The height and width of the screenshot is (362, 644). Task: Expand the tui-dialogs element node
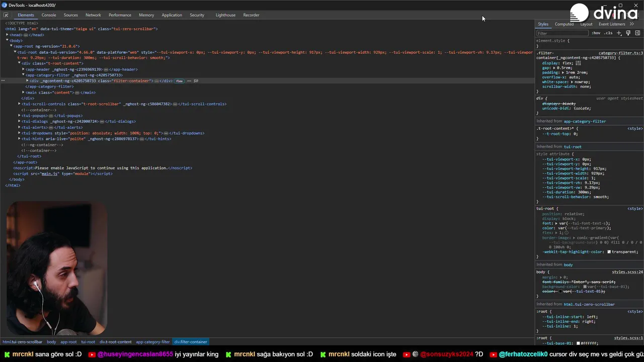(x=19, y=121)
